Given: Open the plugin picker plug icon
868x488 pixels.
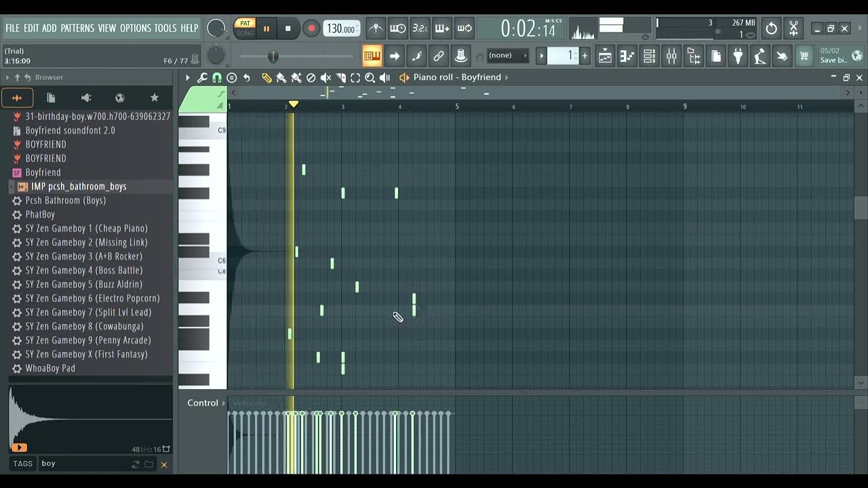Looking at the screenshot, I should click(737, 56).
